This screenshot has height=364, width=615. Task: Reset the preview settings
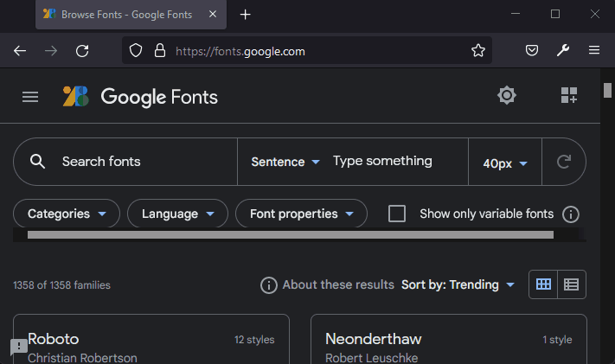pyautogui.click(x=564, y=162)
